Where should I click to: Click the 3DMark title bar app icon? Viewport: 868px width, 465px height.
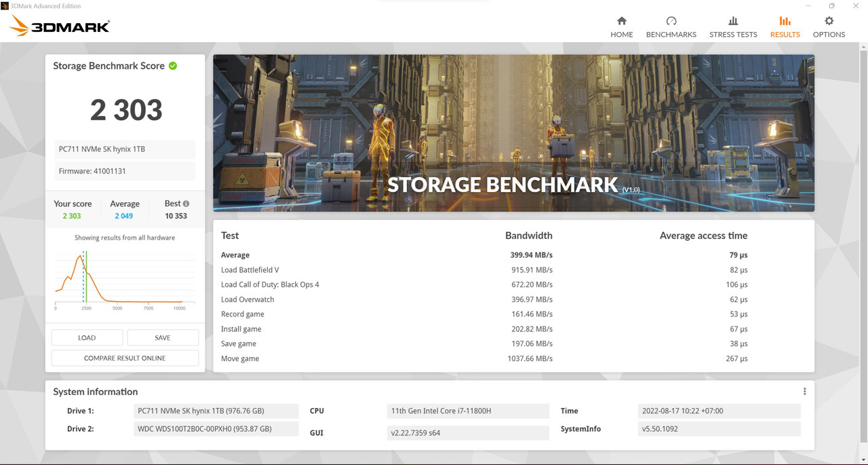click(5, 5)
